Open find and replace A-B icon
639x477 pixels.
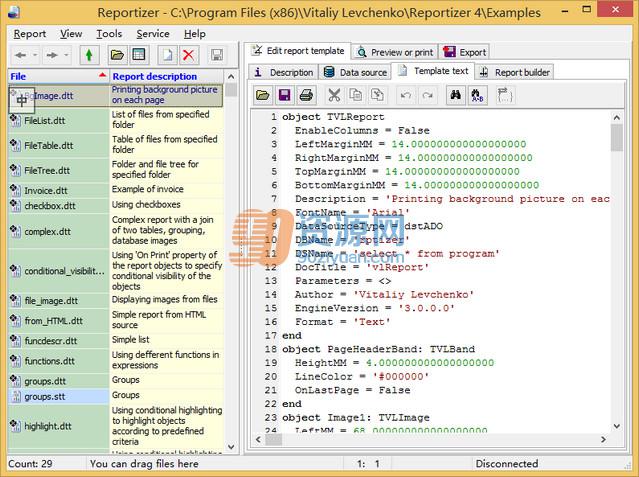click(x=477, y=95)
